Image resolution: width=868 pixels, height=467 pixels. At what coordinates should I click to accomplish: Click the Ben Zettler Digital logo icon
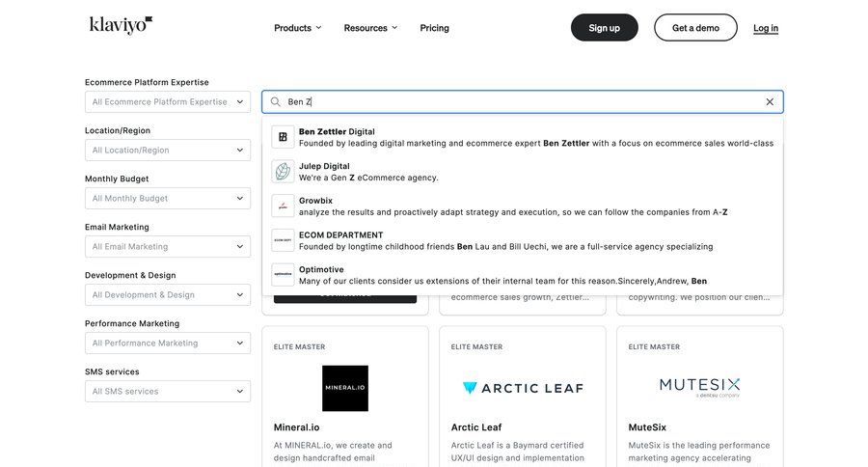point(283,137)
